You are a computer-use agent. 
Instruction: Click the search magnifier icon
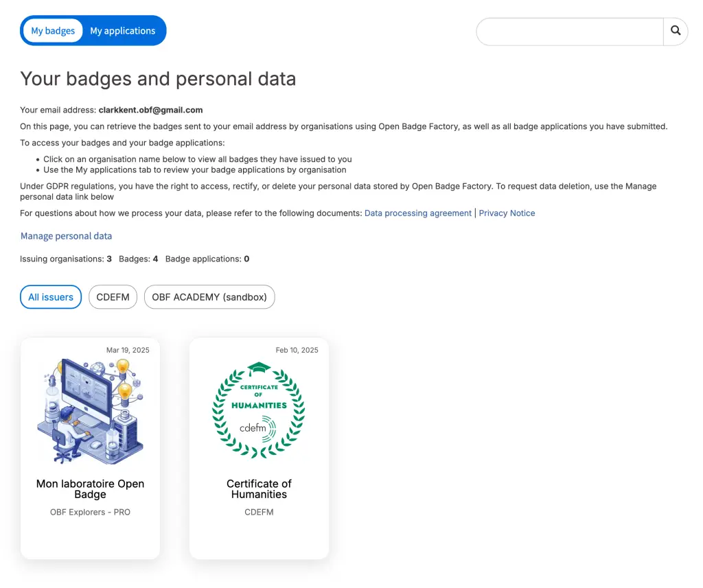tap(676, 31)
